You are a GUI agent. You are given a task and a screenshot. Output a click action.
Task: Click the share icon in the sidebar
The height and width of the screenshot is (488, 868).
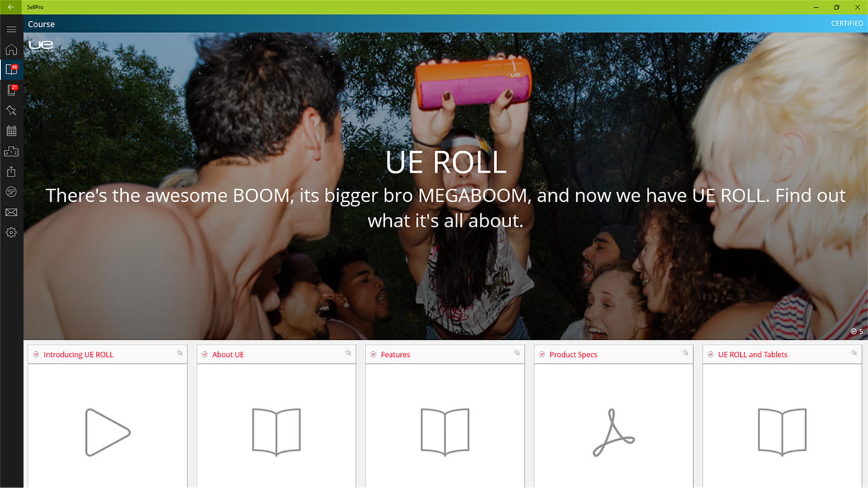click(11, 172)
